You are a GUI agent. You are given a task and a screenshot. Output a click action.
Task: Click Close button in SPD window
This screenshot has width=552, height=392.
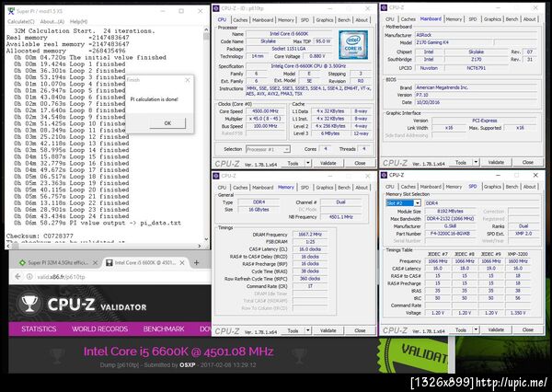coord(528,329)
